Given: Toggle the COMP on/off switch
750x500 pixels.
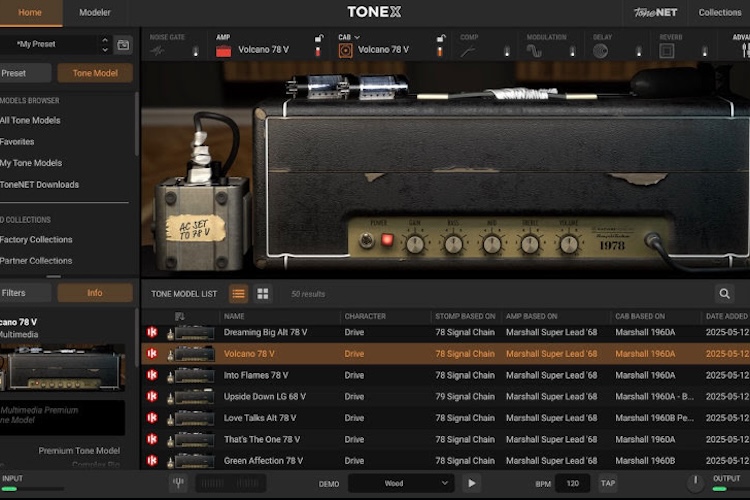Looking at the screenshot, I should 507,52.
